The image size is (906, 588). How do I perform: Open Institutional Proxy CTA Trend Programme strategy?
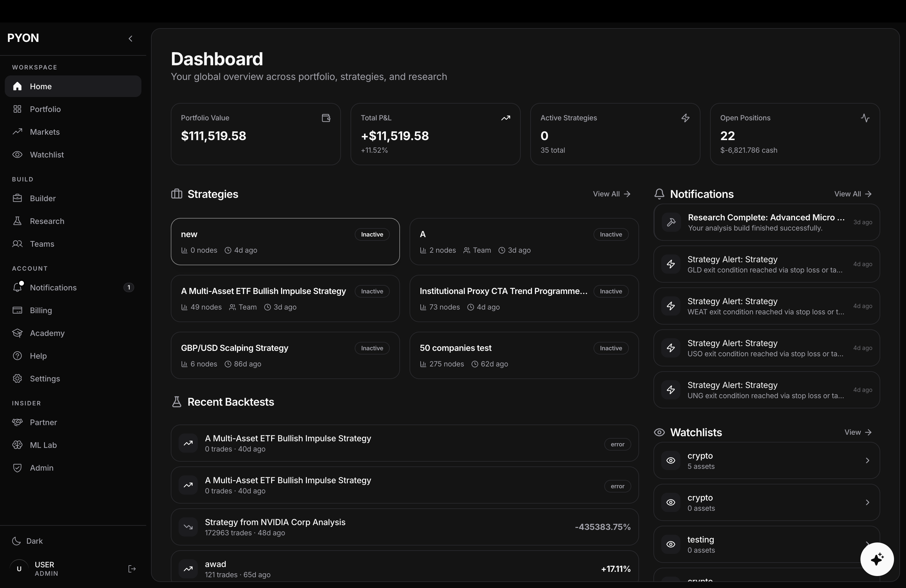524,298
